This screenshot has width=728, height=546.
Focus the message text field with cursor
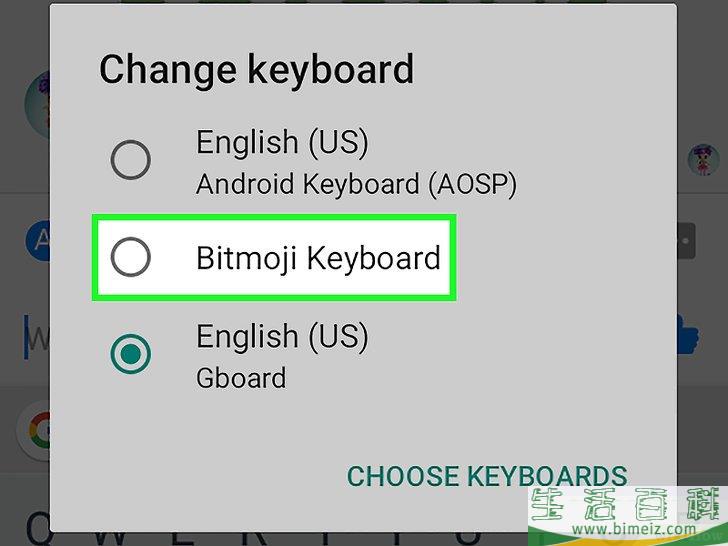point(36,338)
